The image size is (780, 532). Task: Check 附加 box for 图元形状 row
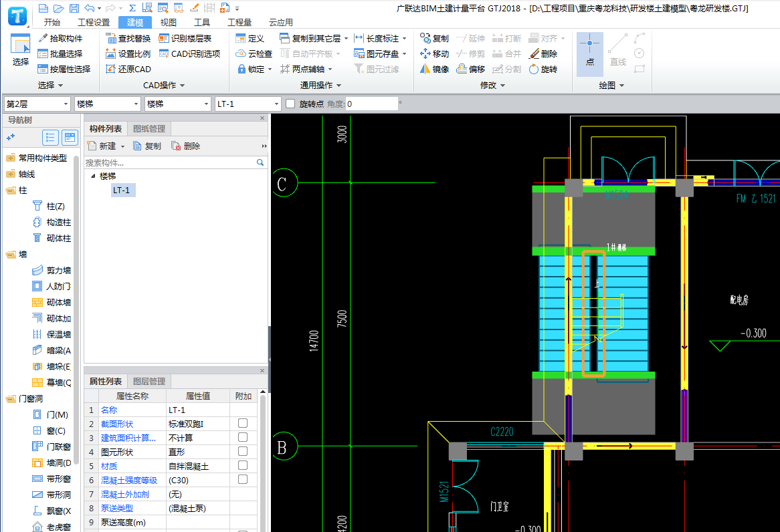(243, 451)
